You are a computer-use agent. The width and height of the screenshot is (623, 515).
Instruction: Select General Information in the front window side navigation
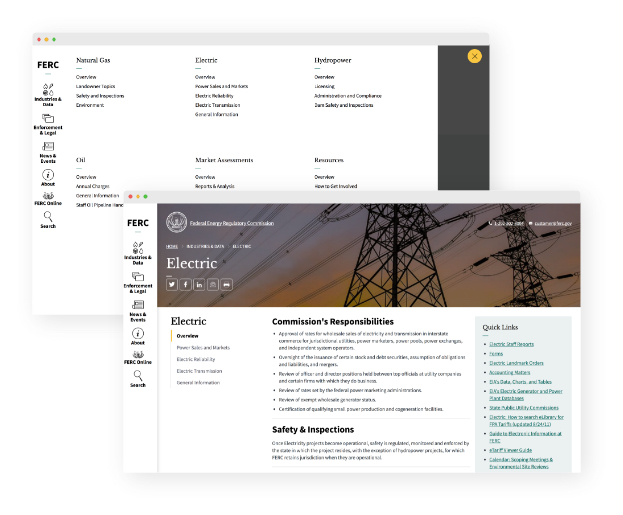198,383
